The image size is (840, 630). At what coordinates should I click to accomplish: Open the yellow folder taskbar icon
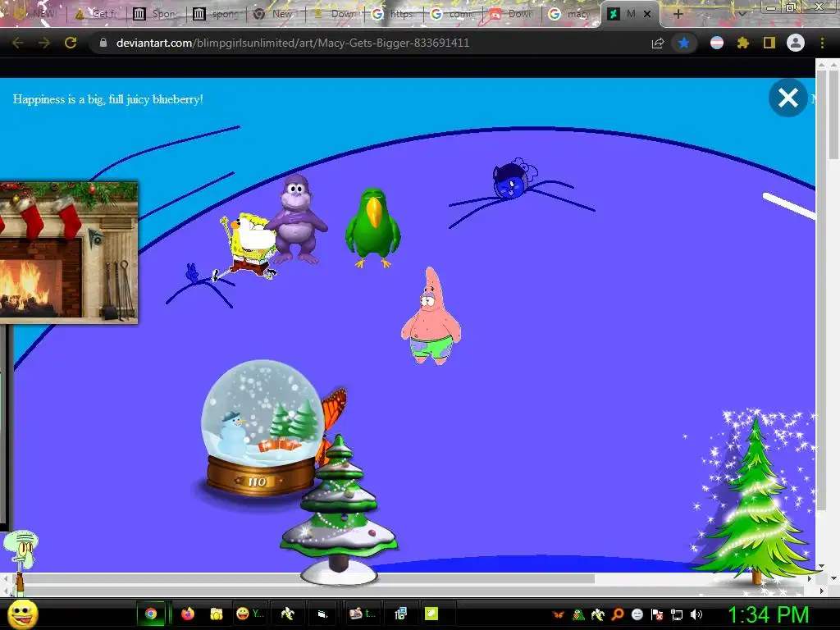(217, 614)
